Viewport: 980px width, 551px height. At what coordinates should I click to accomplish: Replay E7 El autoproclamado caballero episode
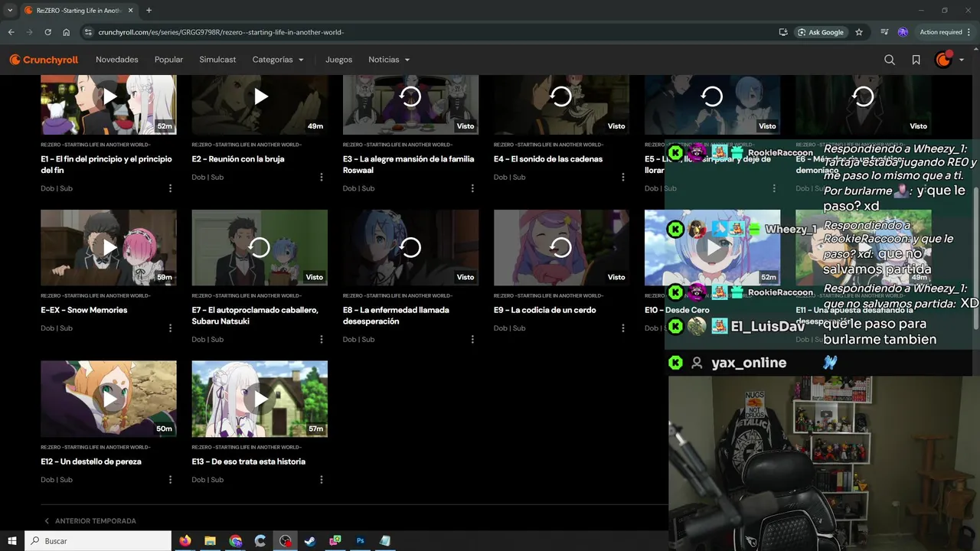[260, 248]
